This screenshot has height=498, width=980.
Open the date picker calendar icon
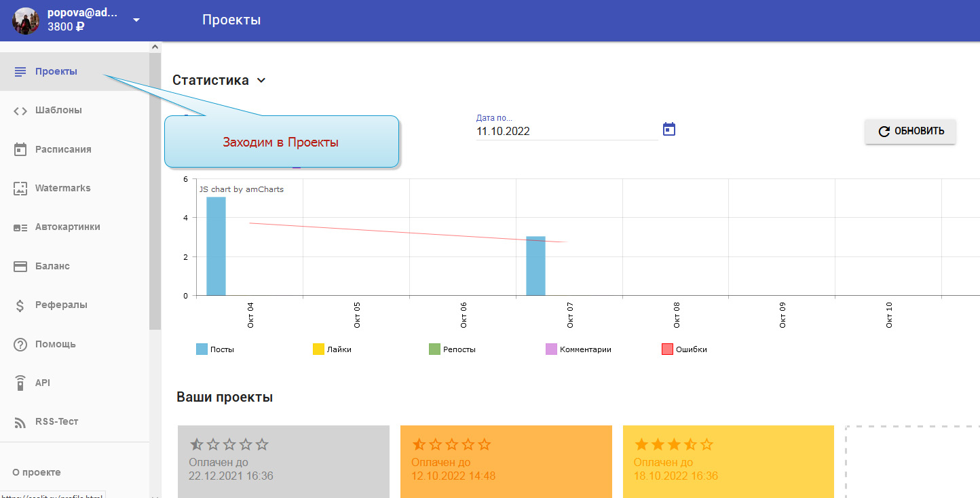click(x=669, y=129)
